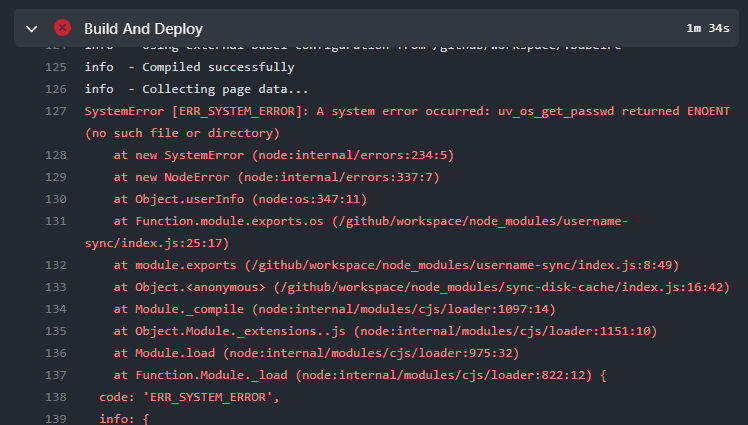Click 'at Module.load' loader:975:32 line

coord(316,353)
